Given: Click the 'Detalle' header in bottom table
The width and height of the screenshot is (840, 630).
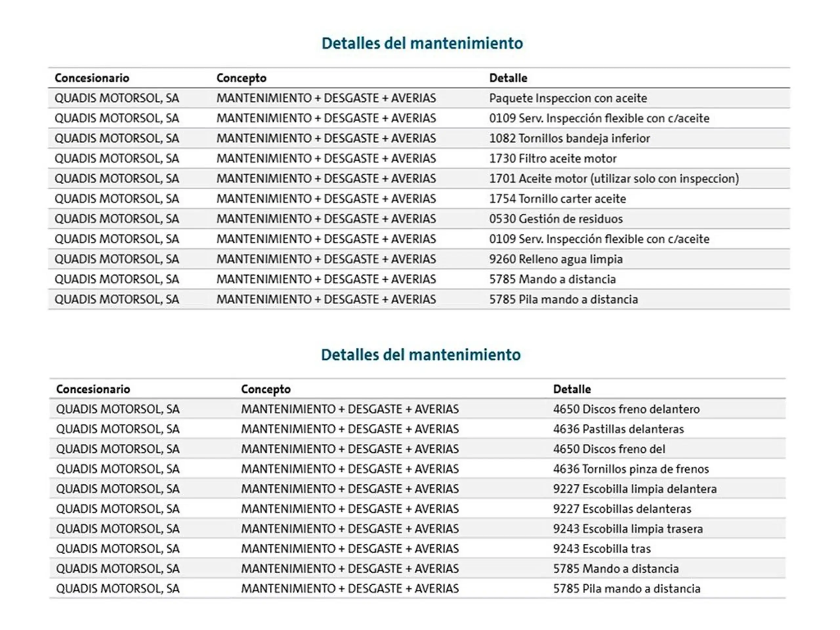Looking at the screenshot, I should coord(572,389).
